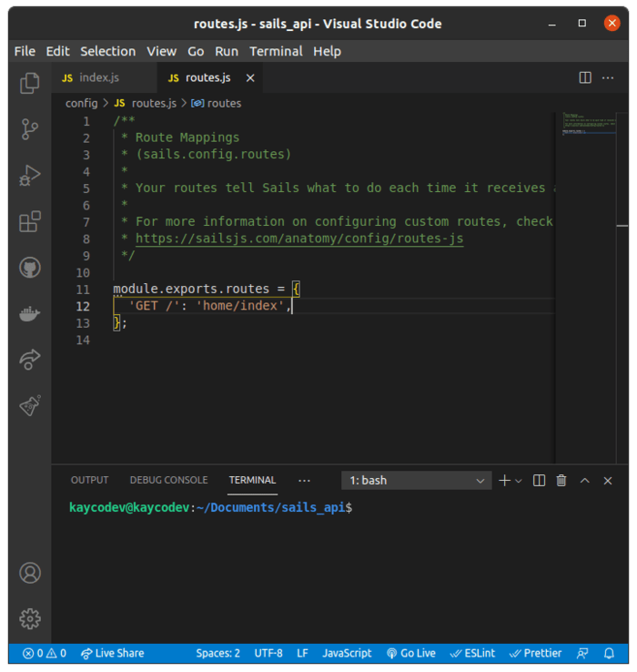Place cursor in terminal prompt line
637x672 pixels.
click(211, 507)
